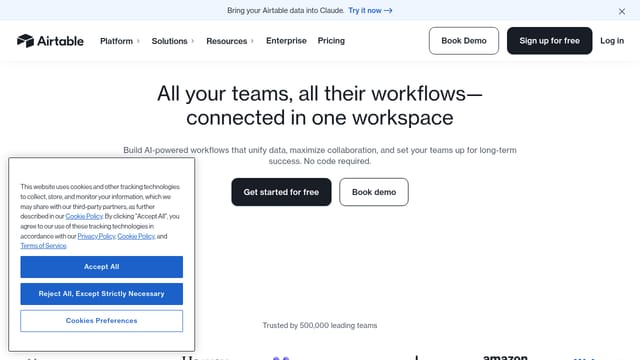Open the Enterprise page
Image resolution: width=640 pixels, height=360 pixels.
pos(286,41)
